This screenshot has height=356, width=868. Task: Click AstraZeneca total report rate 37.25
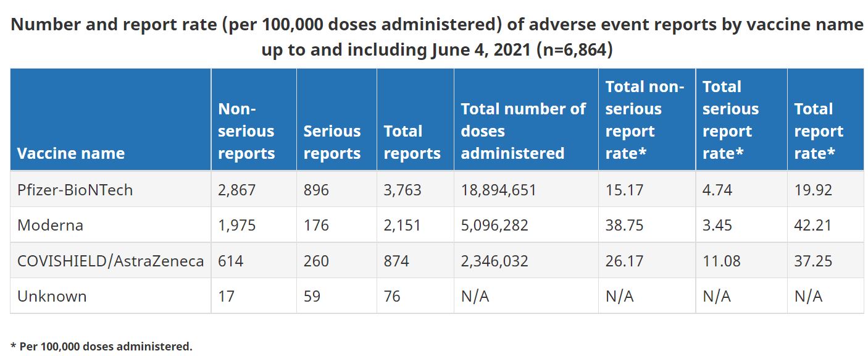point(813,261)
